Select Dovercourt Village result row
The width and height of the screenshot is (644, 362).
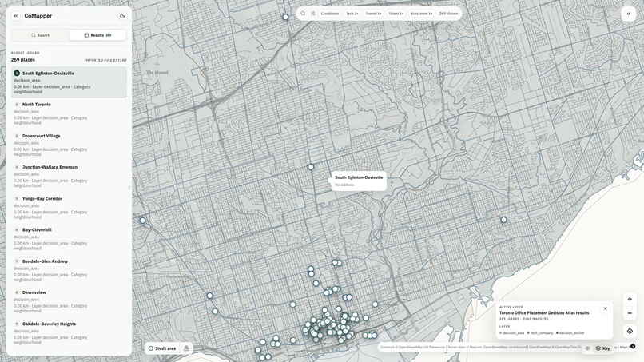pyautogui.click(x=69, y=145)
